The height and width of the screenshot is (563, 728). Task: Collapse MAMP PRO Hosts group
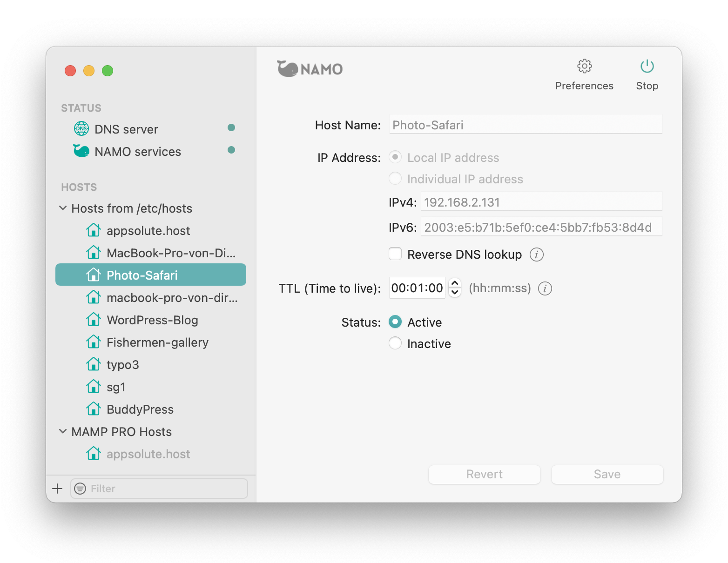click(63, 431)
